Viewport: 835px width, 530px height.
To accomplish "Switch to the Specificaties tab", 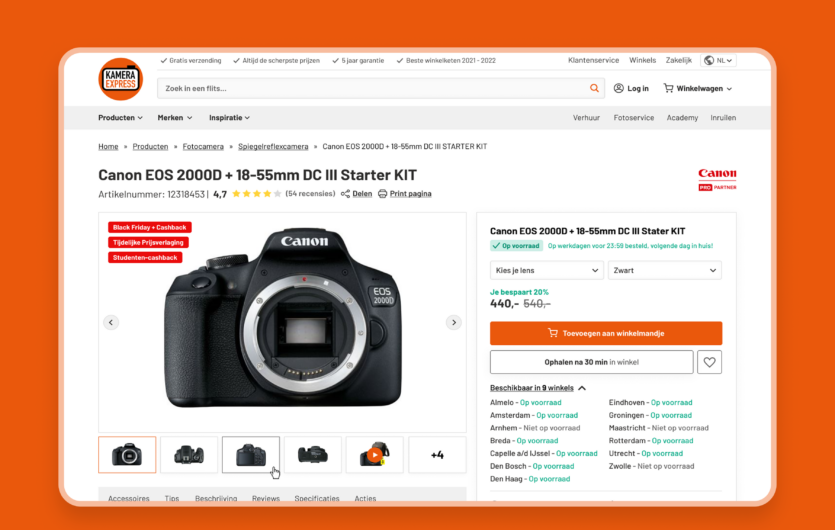I will [x=316, y=498].
